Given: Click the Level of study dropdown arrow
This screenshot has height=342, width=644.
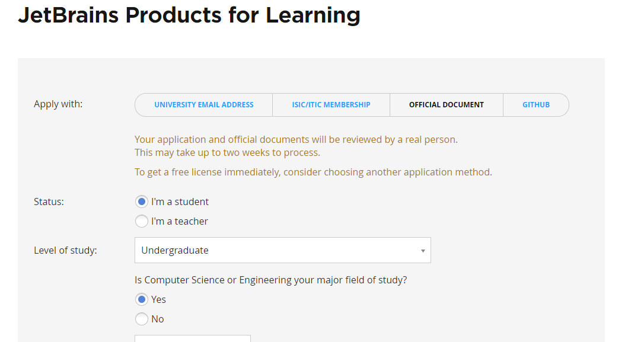Looking at the screenshot, I should click(423, 251).
